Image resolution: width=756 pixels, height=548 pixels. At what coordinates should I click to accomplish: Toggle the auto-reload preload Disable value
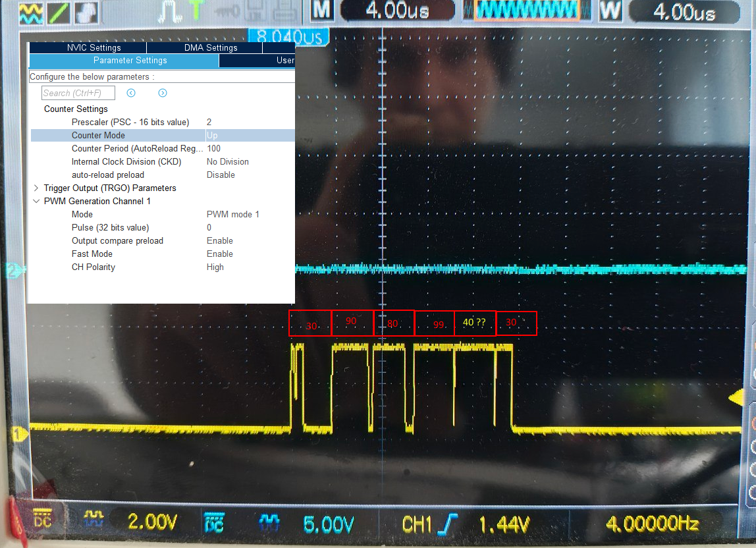[221, 175]
